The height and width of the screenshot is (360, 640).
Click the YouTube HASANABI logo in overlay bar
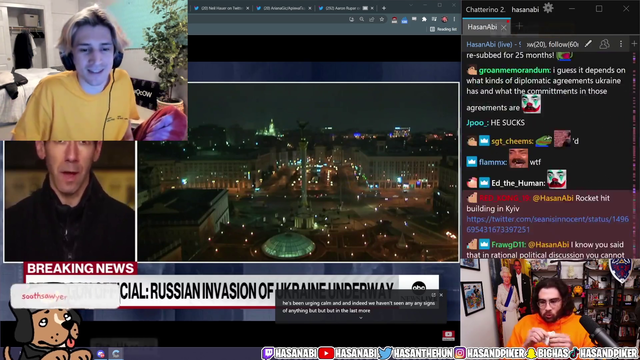326,353
